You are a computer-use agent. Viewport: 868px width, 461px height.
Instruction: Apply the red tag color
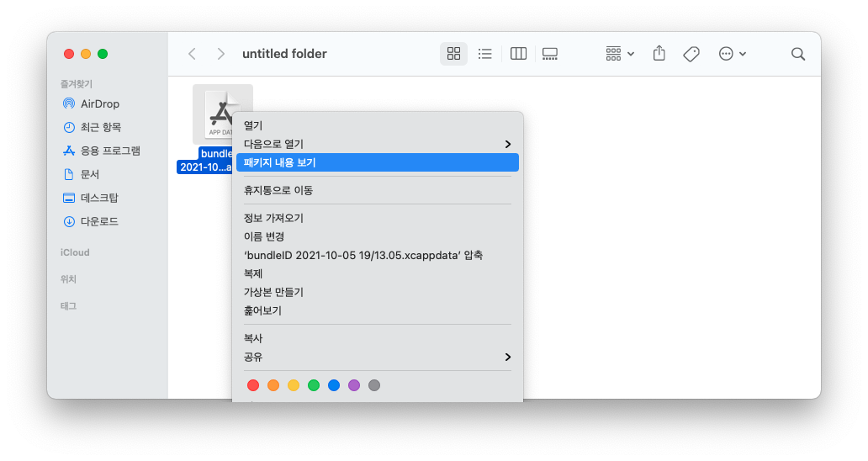coord(253,385)
